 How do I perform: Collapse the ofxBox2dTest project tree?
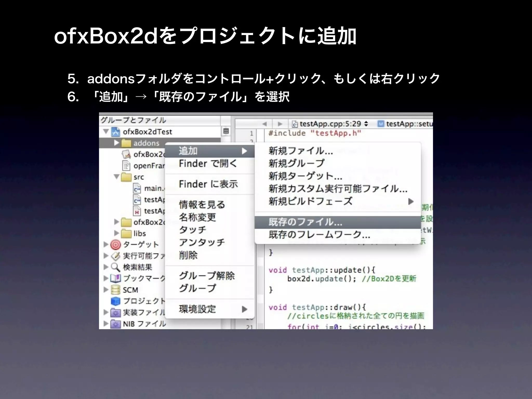tap(106, 131)
